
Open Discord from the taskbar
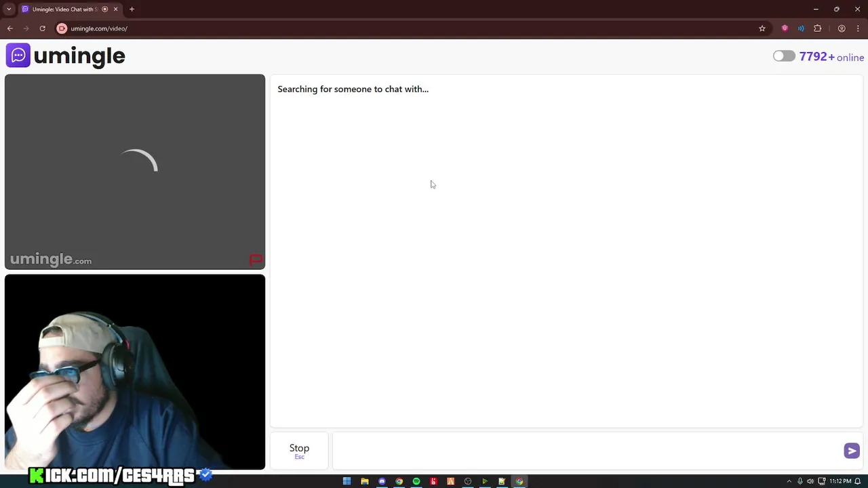point(382,481)
